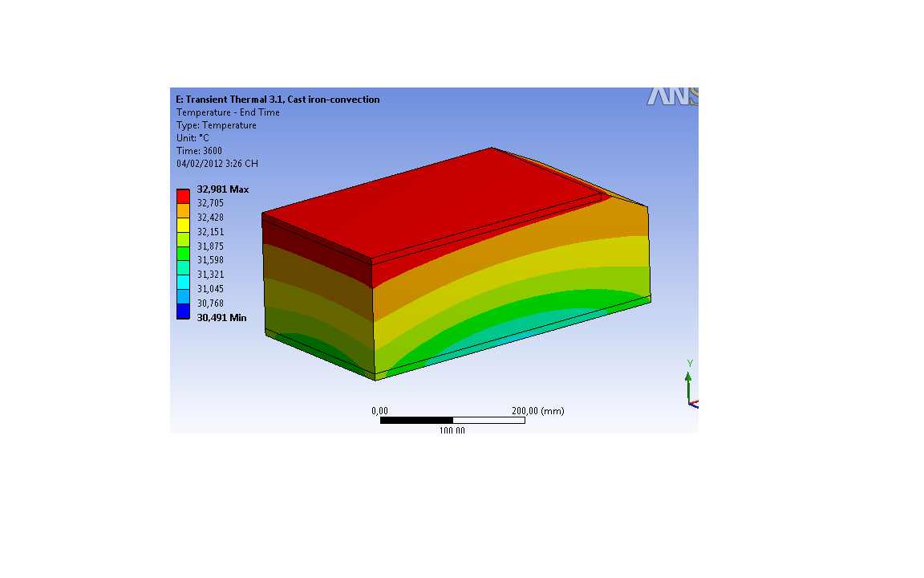The image size is (924, 578).
Task: Select the cyan legend color band
Action: (183, 283)
